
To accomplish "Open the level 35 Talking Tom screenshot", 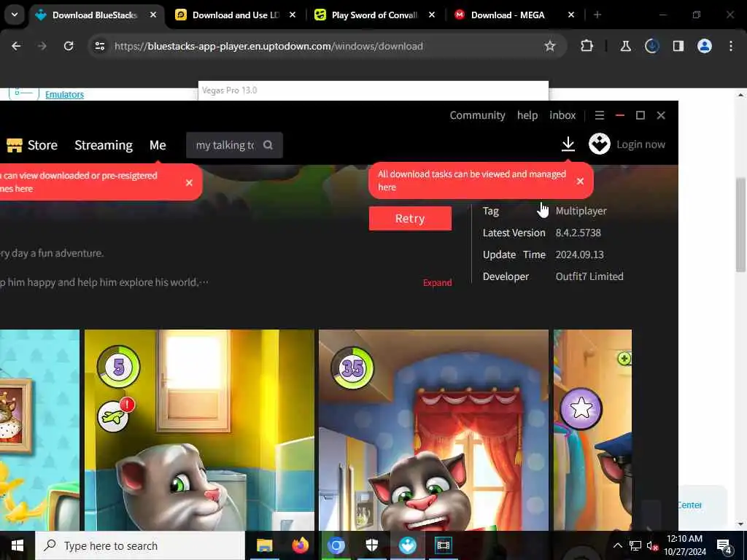I will click(433, 430).
